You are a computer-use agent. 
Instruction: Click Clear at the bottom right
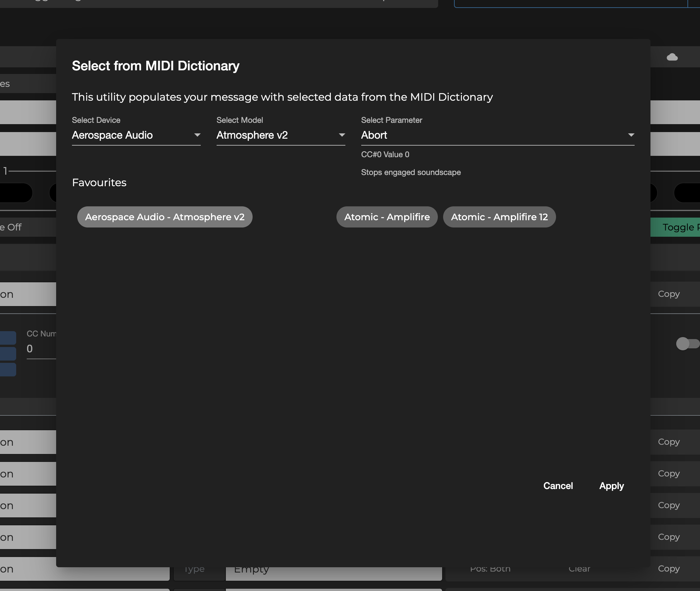579,569
